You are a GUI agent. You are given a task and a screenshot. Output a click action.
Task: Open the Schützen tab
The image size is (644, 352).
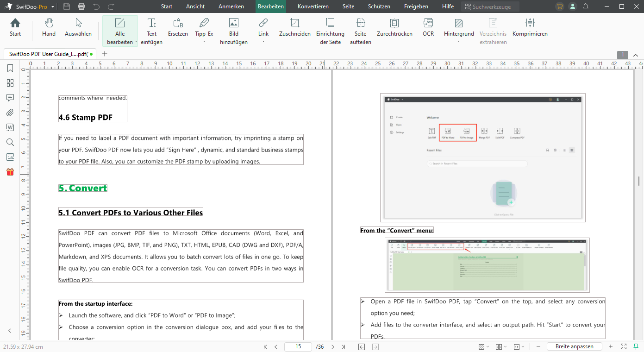click(379, 6)
